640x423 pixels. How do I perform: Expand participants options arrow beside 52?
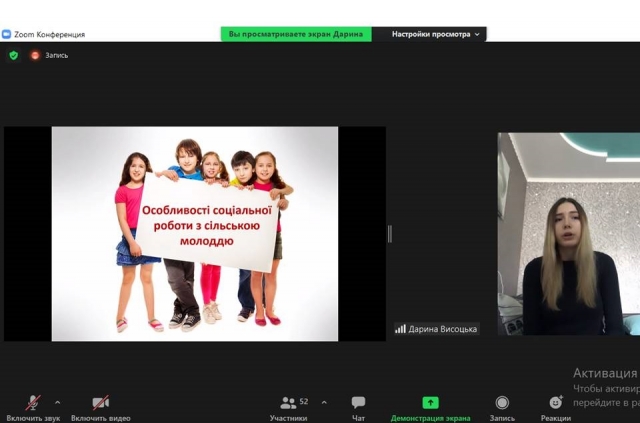324,403
